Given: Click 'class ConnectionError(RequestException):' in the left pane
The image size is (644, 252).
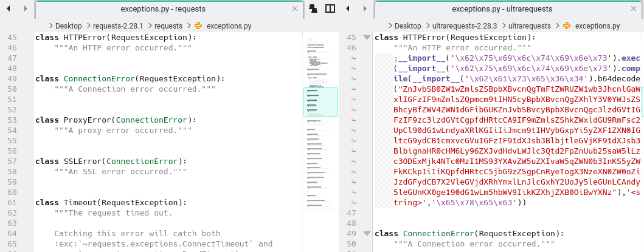Looking at the screenshot, I should click(x=130, y=78).
